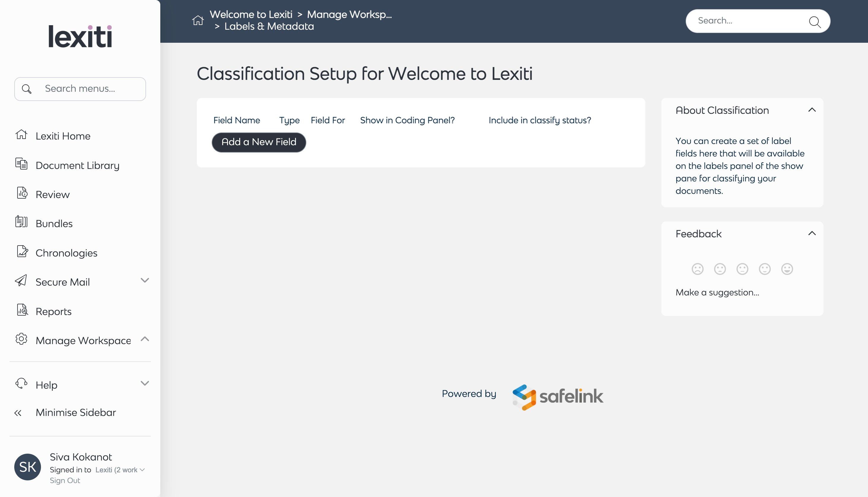Open Review from the sidebar
This screenshot has height=497, width=868.
53,194
